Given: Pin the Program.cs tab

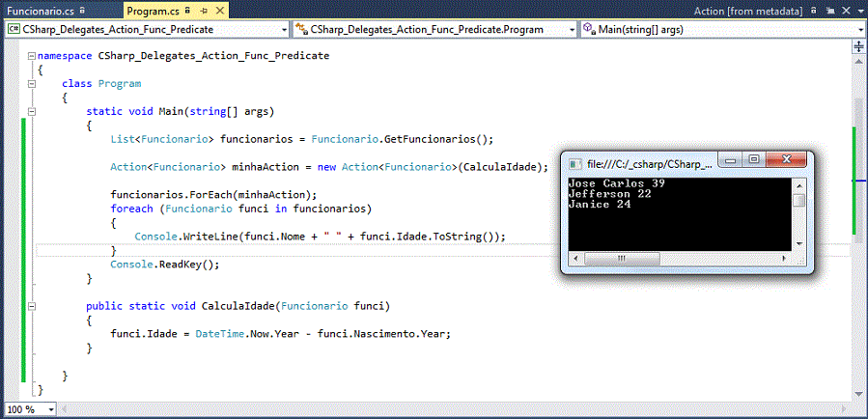Looking at the screenshot, I should pos(203,11).
